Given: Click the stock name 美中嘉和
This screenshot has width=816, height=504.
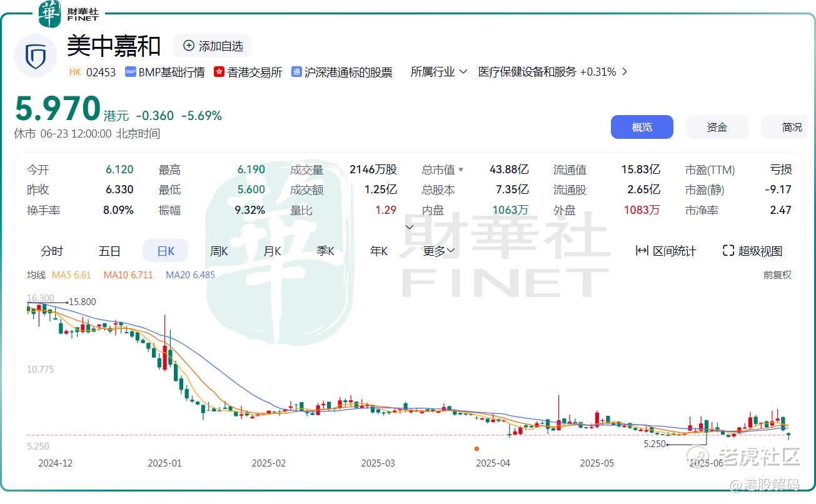Looking at the screenshot, I should [114, 46].
